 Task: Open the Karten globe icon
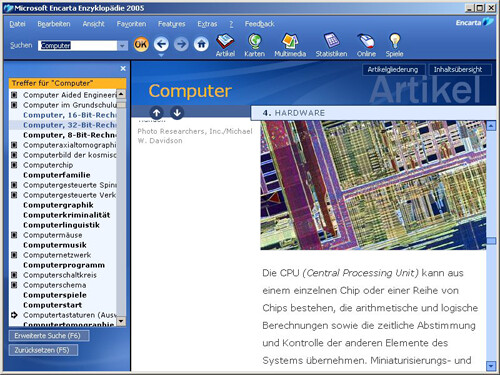(x=254, y=45)
